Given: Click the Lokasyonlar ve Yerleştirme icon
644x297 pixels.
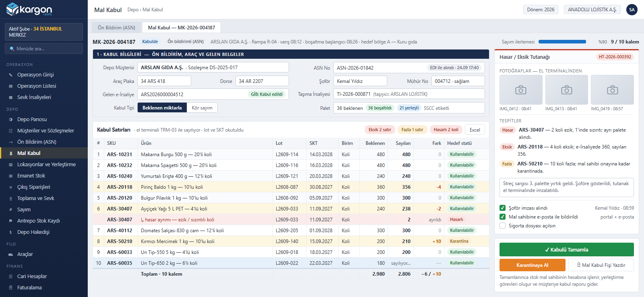Looking at the screenshot, I should coord(11,165).
